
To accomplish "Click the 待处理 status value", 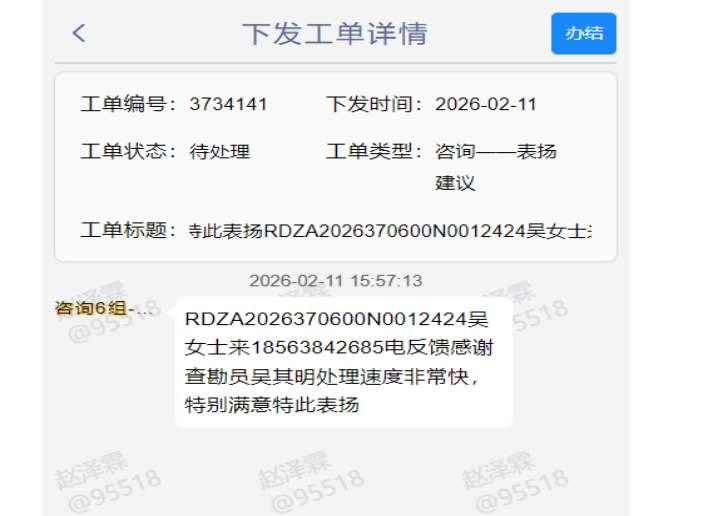I will (x=219, y=152).
